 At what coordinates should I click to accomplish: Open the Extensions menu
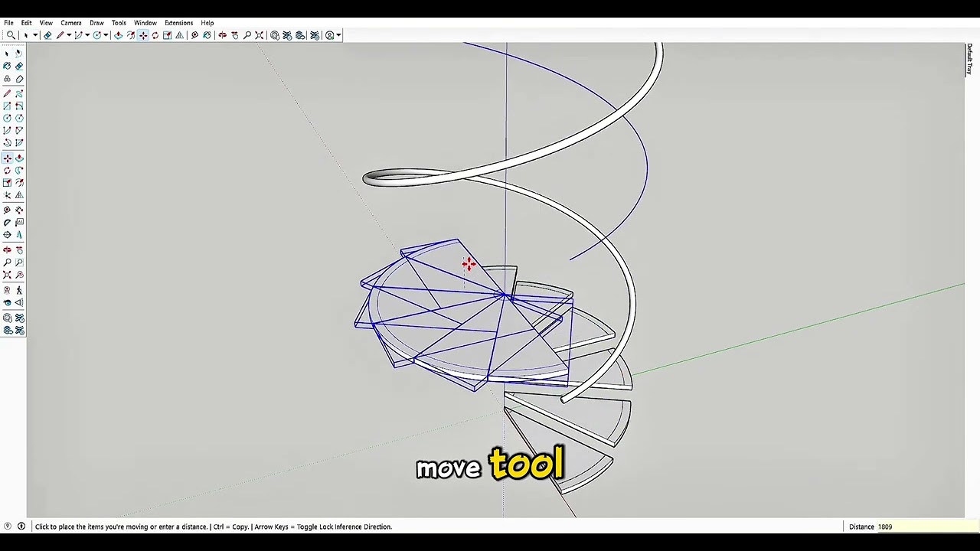178,23
